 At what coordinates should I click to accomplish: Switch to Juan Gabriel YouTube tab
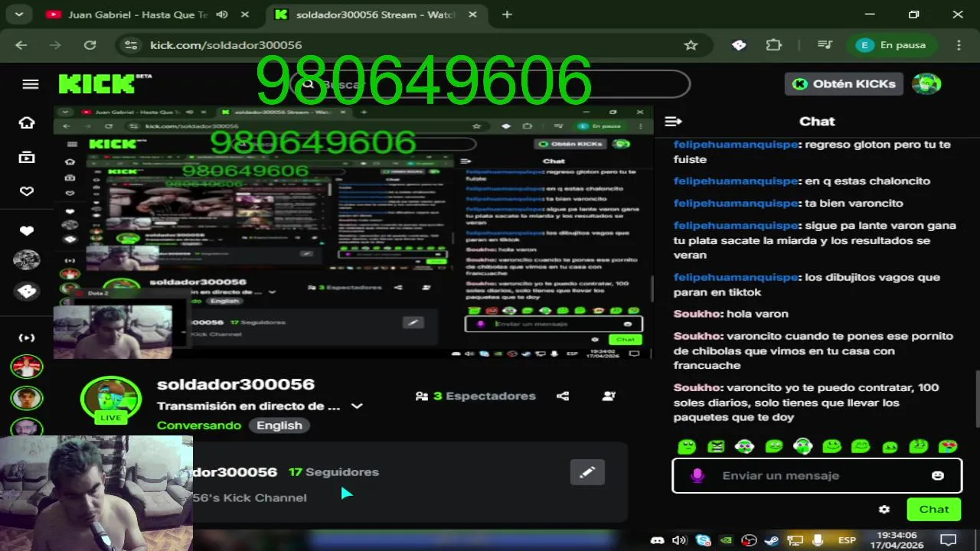(x=138, y=15)
